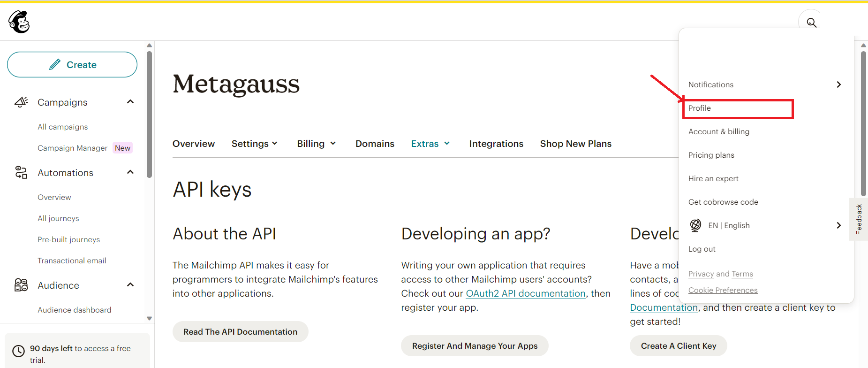
Task: Click the Mailchimp Freddie logo
Action: 19,22
